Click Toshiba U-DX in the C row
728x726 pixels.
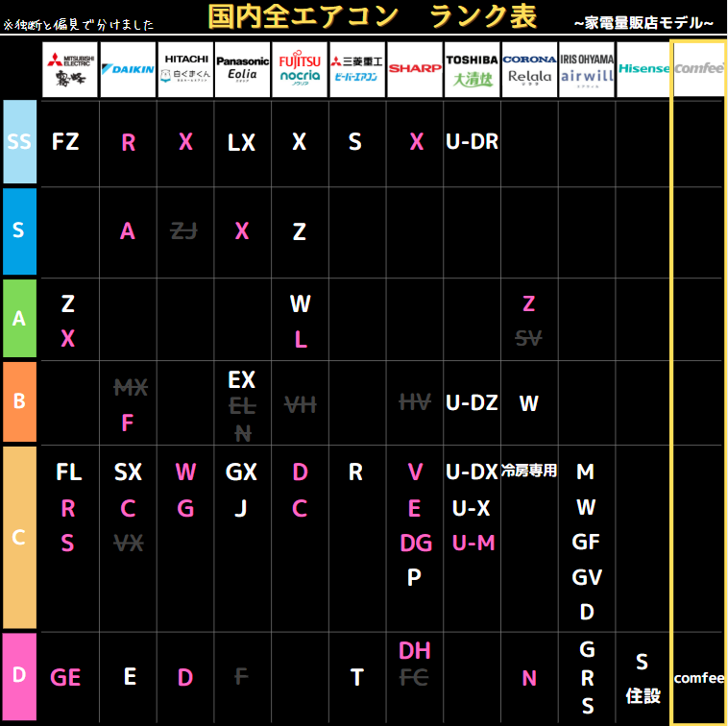click(472, 472)
